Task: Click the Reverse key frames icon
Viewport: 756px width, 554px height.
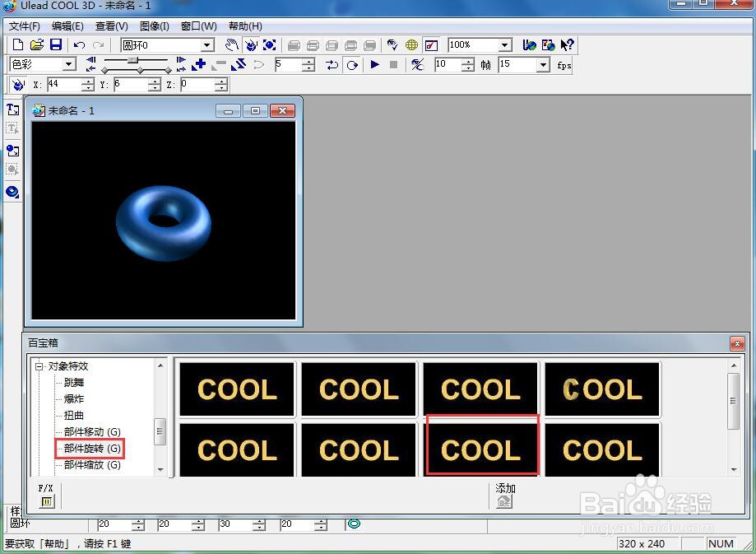Action: (x=239, y=65)
